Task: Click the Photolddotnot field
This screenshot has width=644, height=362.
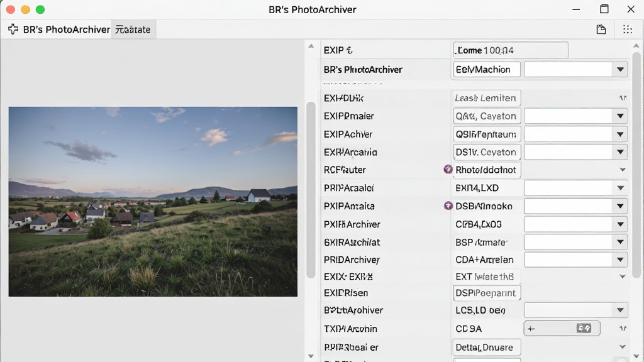Action: (x=487, y=170)
